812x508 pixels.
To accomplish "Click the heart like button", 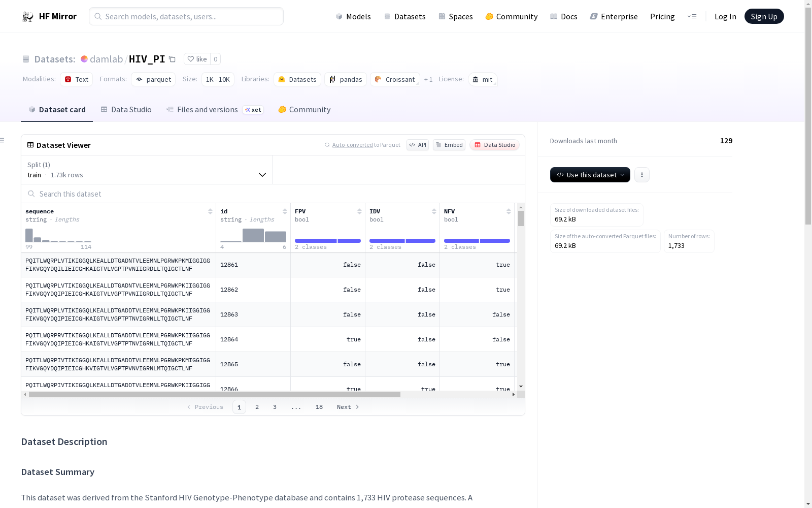I will coord(197,59).
